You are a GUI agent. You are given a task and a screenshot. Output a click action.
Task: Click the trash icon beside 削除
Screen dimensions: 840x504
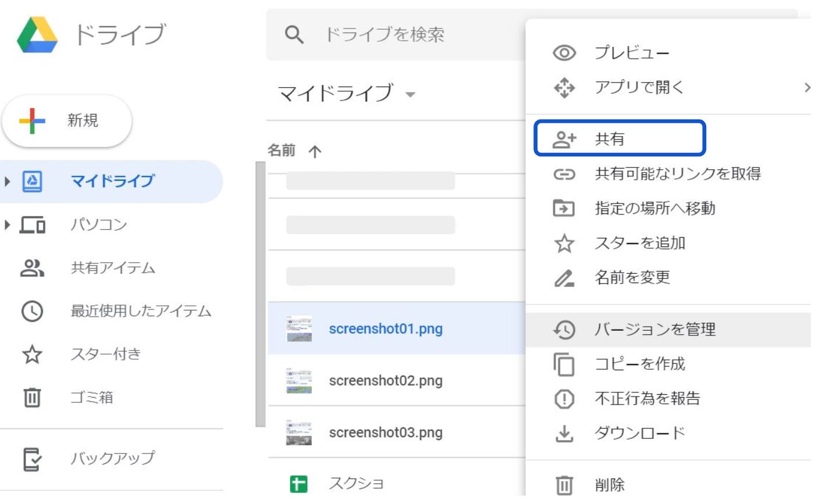point(564,485)
